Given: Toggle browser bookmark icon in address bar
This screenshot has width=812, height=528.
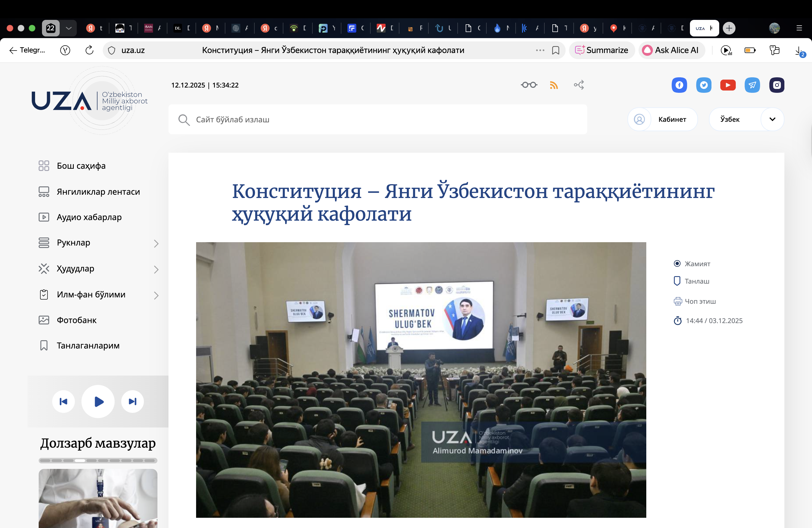Looking at the screenshot, I should pos(555,50).
